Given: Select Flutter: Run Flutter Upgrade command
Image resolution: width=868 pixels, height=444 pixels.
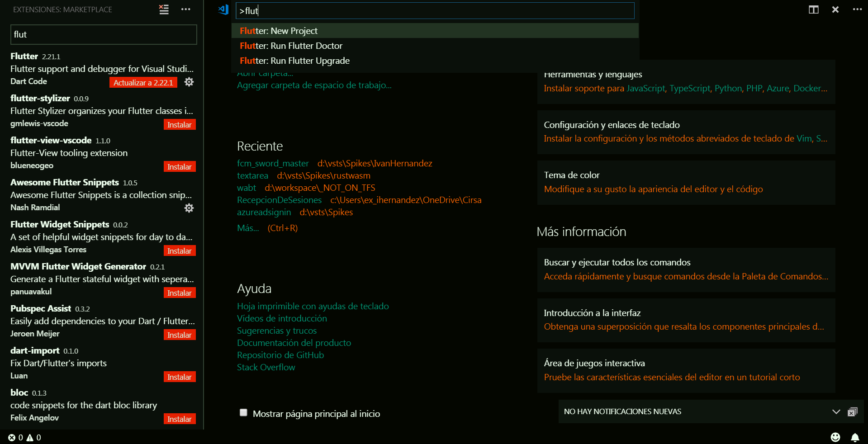Looking at the screenshot, I should pyautogui.click(x=435, y=61).
